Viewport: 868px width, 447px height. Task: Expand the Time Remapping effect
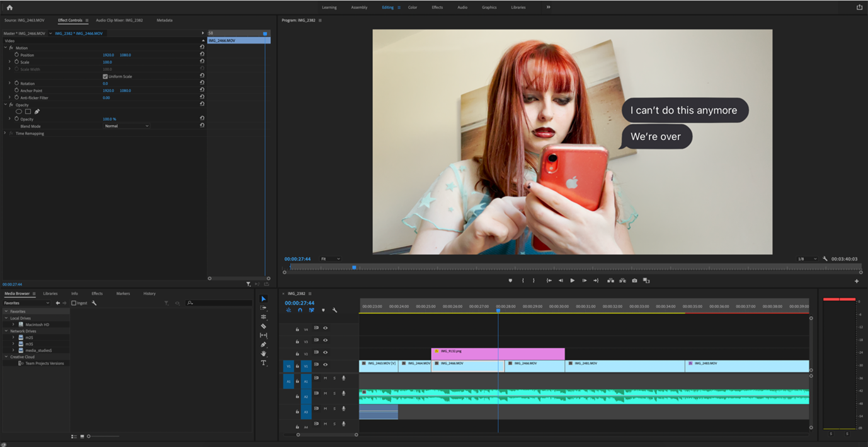click(5, 134)
